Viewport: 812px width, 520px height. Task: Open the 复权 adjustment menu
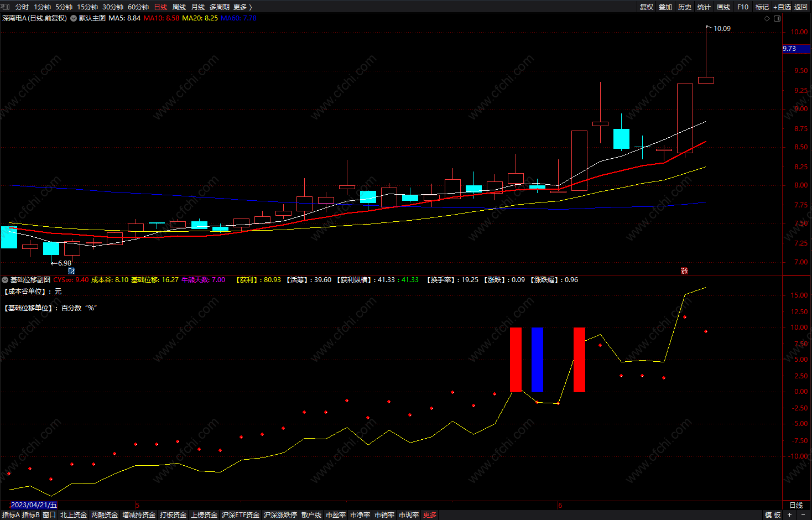(647, 7)
